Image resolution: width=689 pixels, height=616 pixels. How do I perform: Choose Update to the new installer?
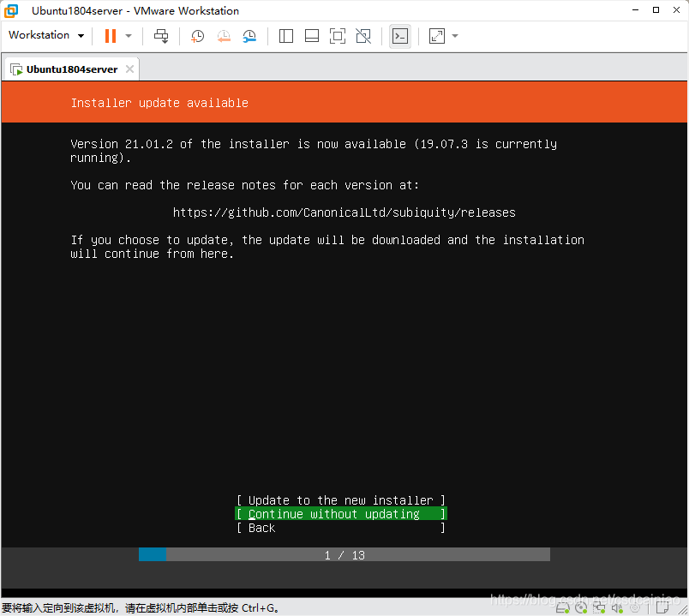coord(340,500)
